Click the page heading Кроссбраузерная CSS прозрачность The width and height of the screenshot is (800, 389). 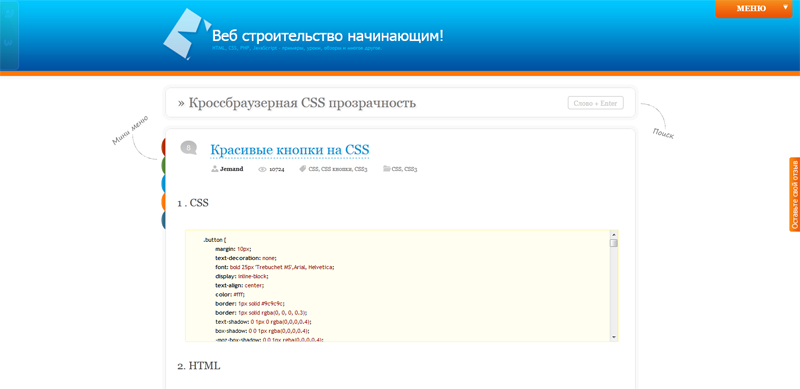coord(302,103)
